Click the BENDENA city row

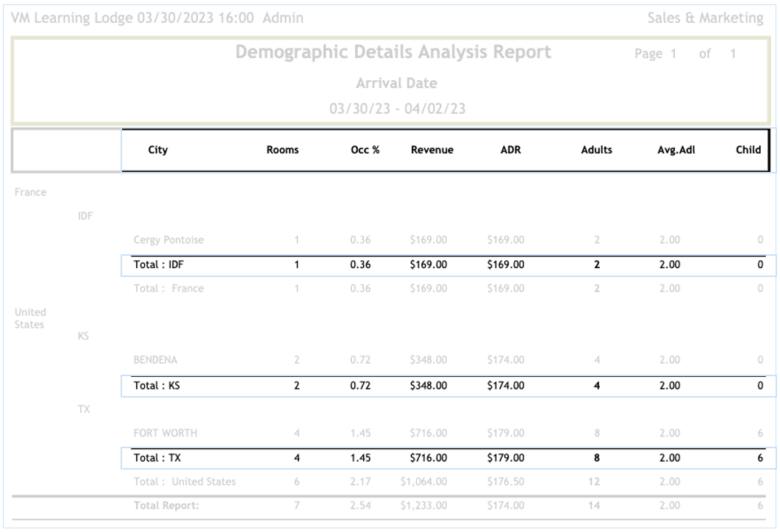click(x=155, y=362)
